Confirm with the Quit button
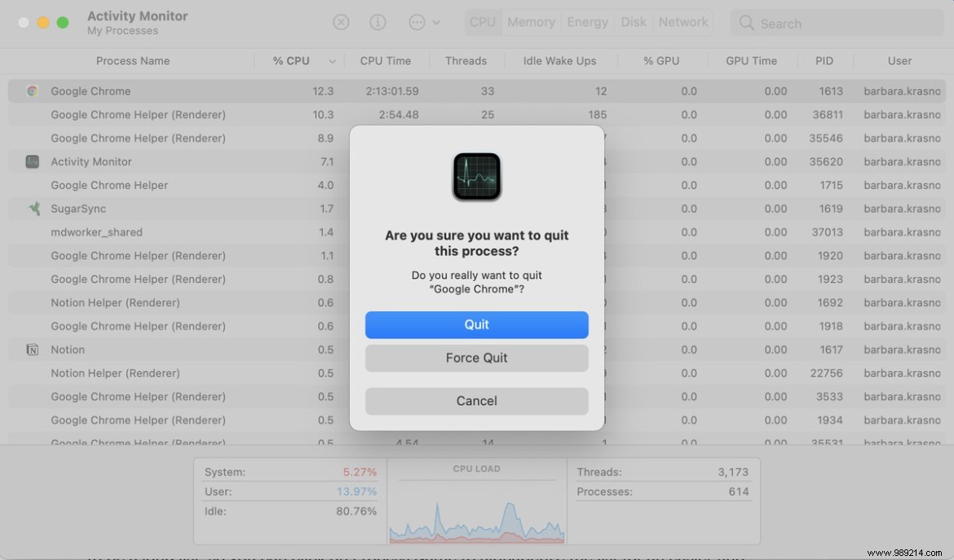 (476, 324)
